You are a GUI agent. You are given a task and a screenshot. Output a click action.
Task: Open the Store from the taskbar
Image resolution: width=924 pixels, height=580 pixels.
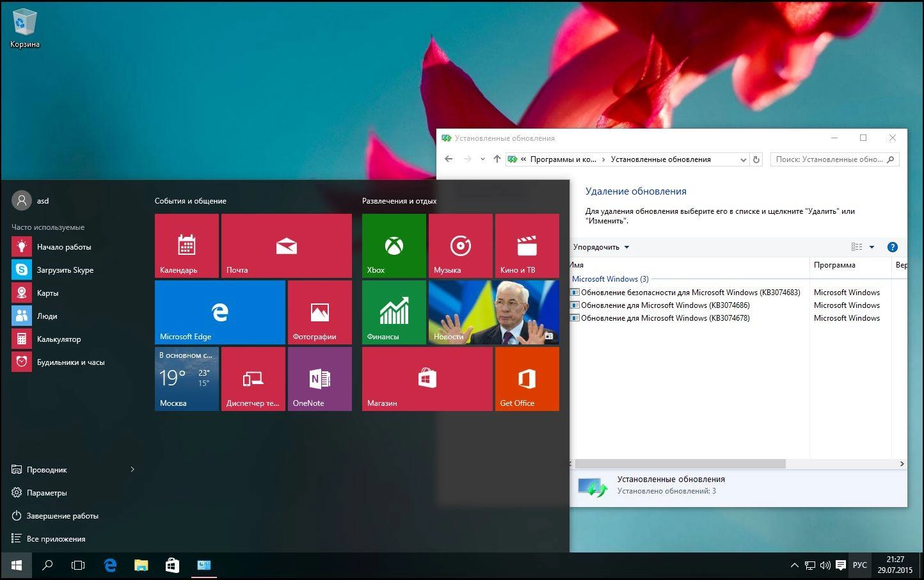pyautogui.click(x=172, y=565)
